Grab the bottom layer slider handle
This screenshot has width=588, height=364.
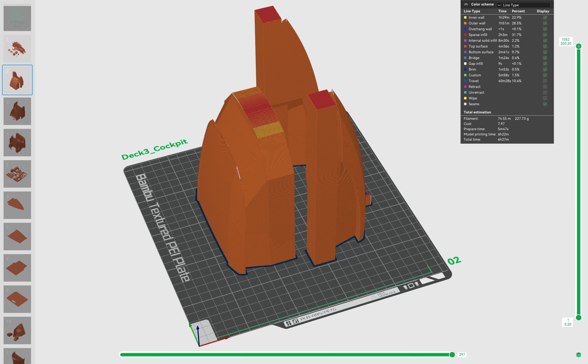pyautogui.click(x=579, y=318)
